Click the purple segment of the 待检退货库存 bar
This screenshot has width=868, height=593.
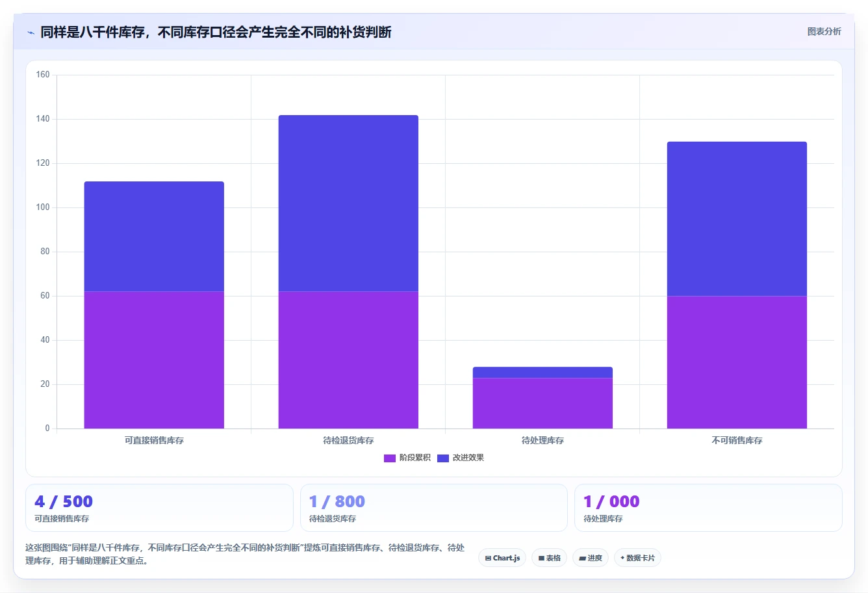(x=348, y=360)
